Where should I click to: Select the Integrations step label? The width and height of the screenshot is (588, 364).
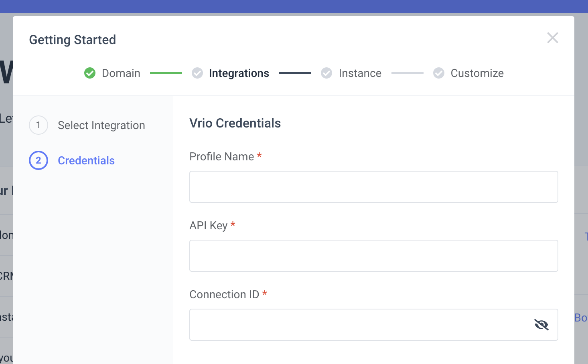tap(239, 73)
